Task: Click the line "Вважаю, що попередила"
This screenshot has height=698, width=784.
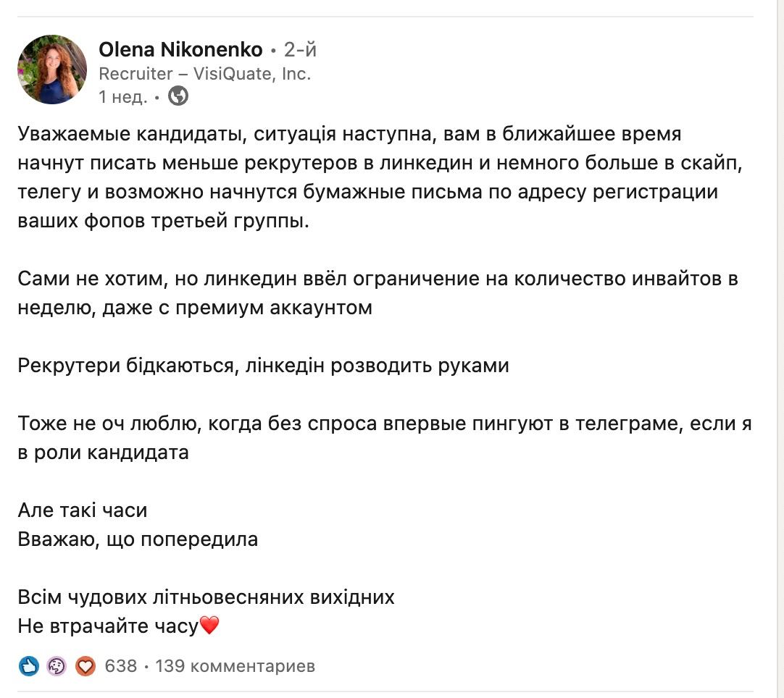Action: (138, 539)
